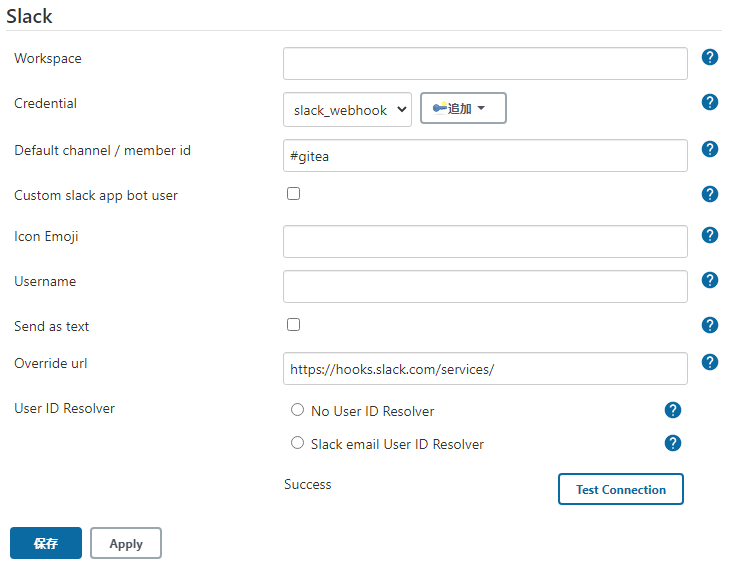Viewport: 732px width, 570px height.
Task: Open help for No User ID Resolver
Action: tap(673, 410)
